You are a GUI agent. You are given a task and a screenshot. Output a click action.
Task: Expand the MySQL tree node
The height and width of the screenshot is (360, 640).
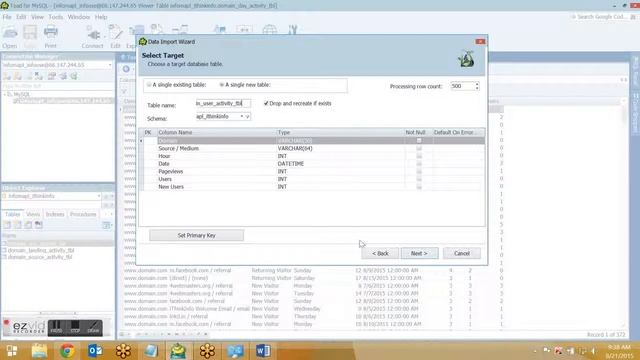point(4,95)
